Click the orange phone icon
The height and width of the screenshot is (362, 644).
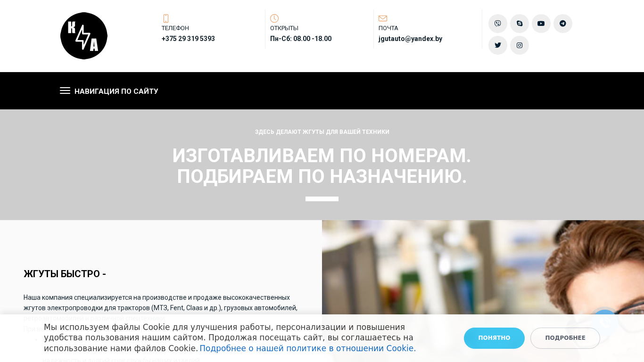[x=166, y=18]
